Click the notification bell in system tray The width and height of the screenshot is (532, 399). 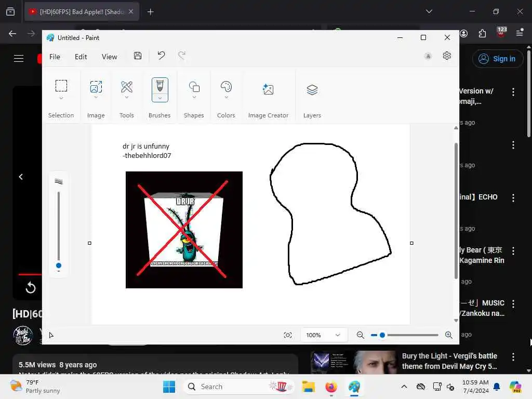[x=497, y=387]
